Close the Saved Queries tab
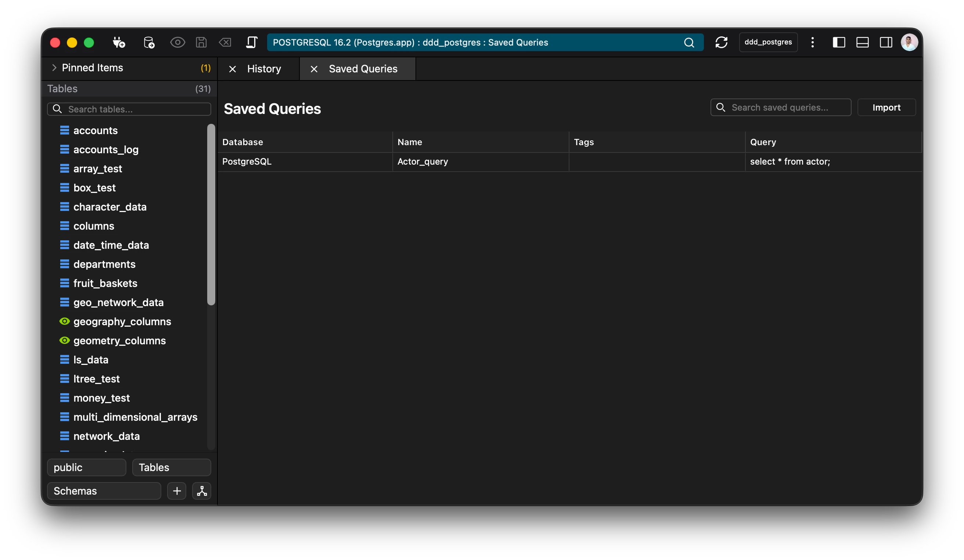The height and width of the screenshot is (560, 964). coord(314,69)
